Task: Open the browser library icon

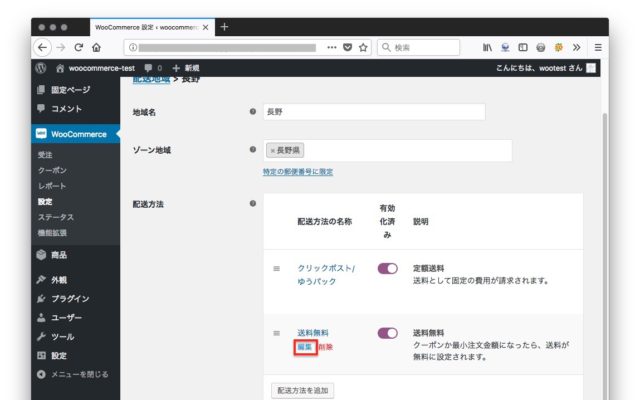Action: (487, 47)
